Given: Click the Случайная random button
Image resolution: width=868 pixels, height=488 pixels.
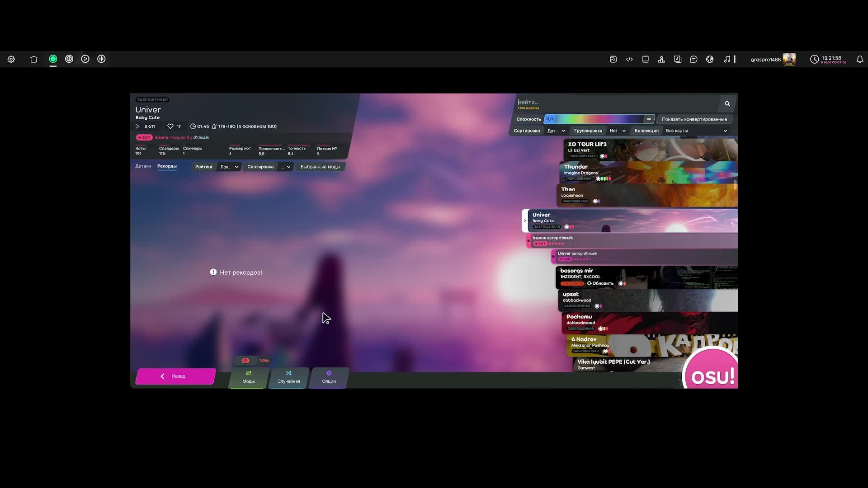Looking at the screenshot, I should tap(288, 377).
